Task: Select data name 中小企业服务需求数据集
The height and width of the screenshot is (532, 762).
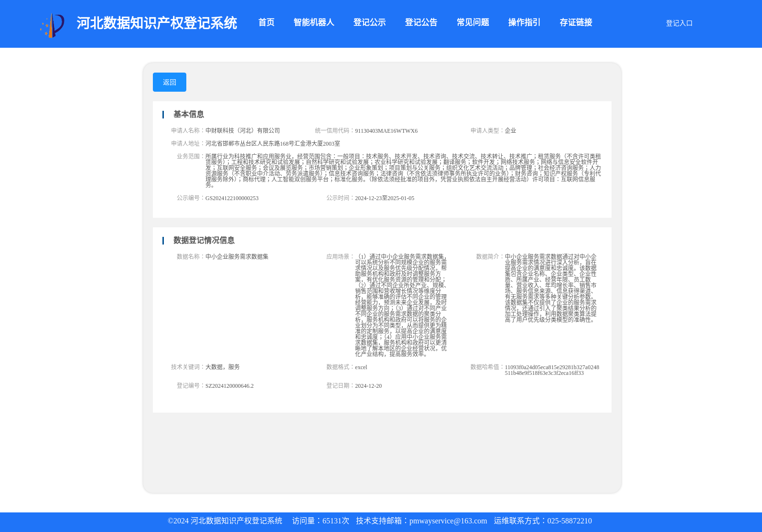Action: point(237,256)
